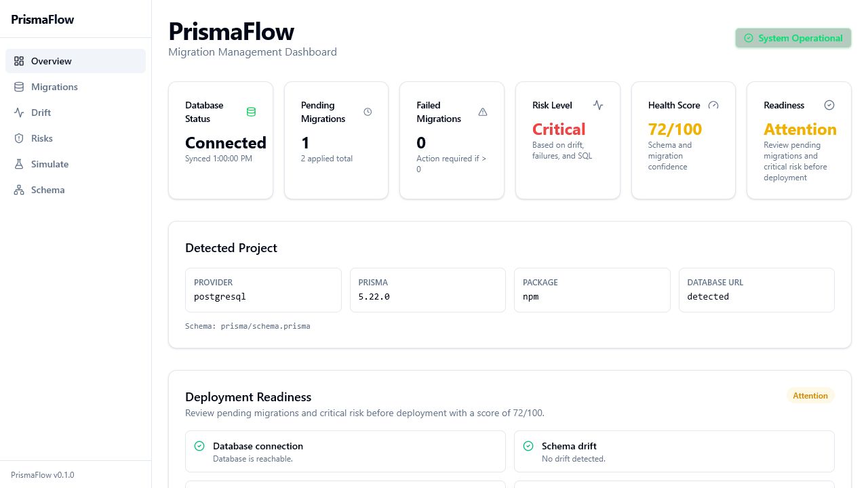This screenshot has height=488, width=868.
Task: Click 'PrismaFlow v0.1.0' version text
Action: point(43,475)
